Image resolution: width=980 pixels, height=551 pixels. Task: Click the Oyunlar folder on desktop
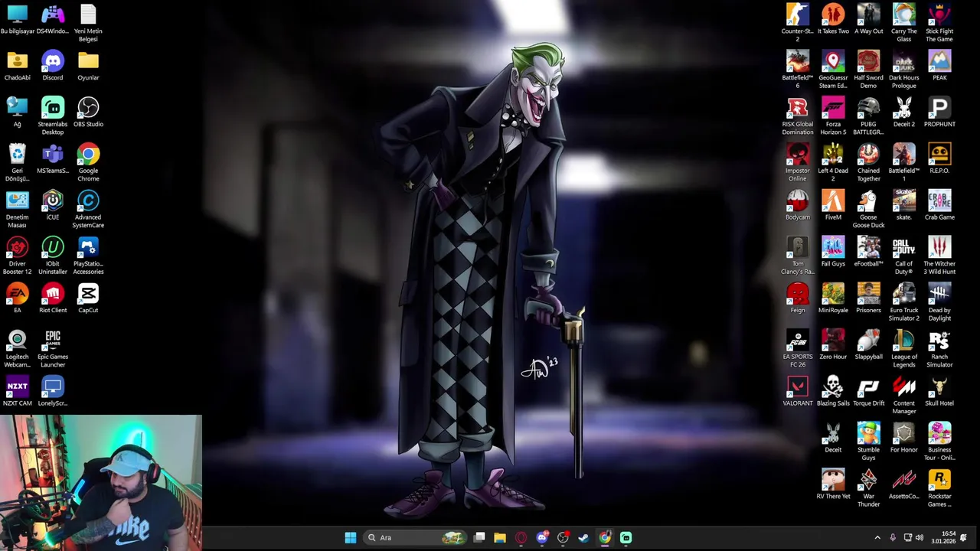[88, 66]
